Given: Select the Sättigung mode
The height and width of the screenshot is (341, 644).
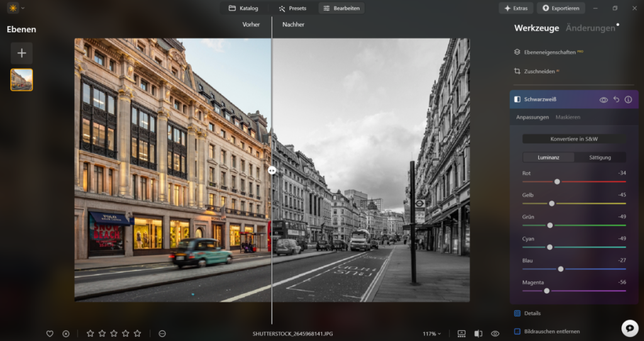Looking at the screenshot, I should 599,157.
